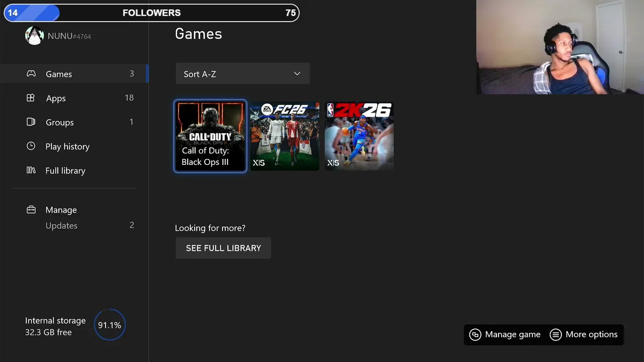644x362 pixels.
Task: Select the NBA 2K26 game tile
Action: [359, 136]
